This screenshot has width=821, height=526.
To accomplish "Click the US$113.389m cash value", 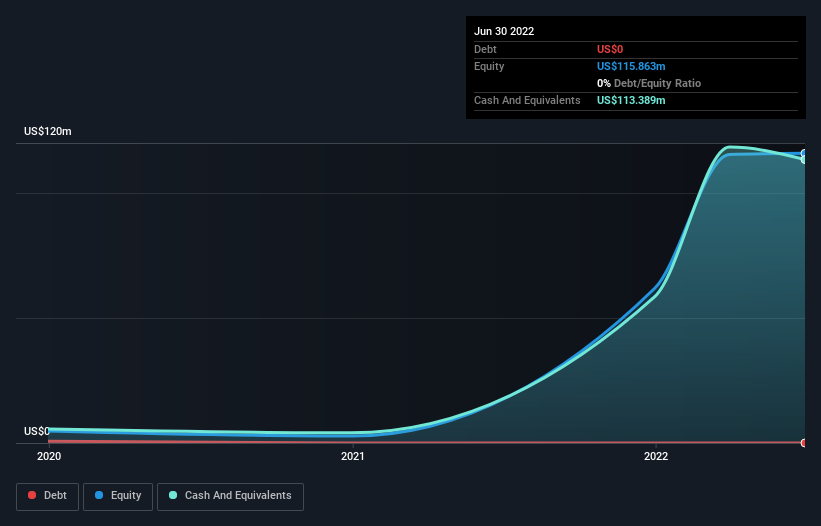I will (x=631, y=100).
